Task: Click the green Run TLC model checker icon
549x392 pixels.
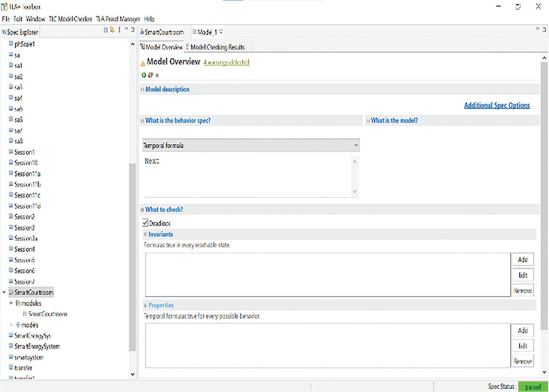Action: (144, 75)
